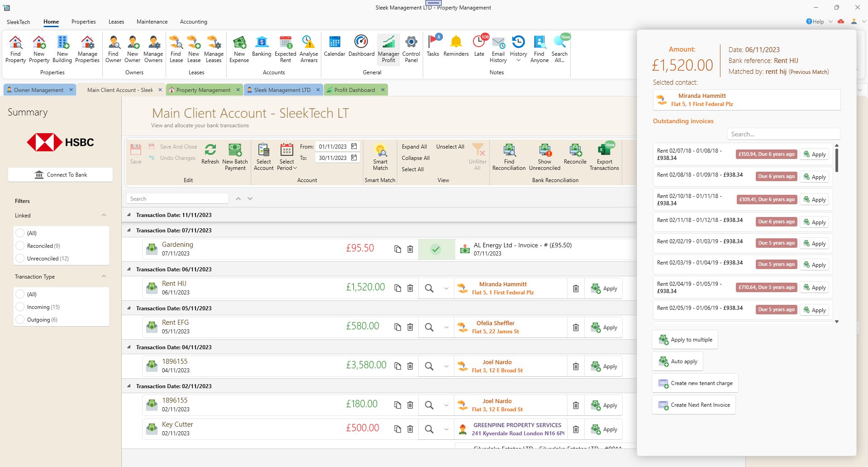This screenshot has height=467, width=868.
Task: Open Manage Properties tool
Action: pos(87,49)
